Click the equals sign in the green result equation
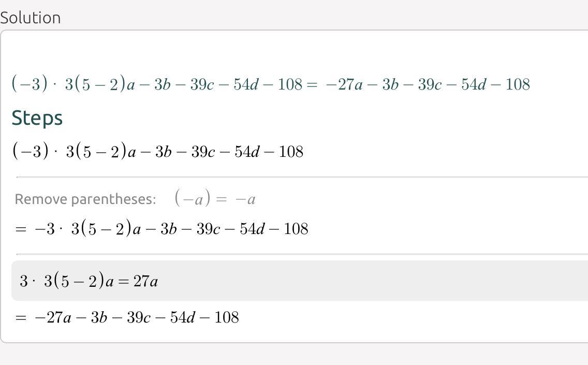Screen dimensions: 588x365 (312, 84)
